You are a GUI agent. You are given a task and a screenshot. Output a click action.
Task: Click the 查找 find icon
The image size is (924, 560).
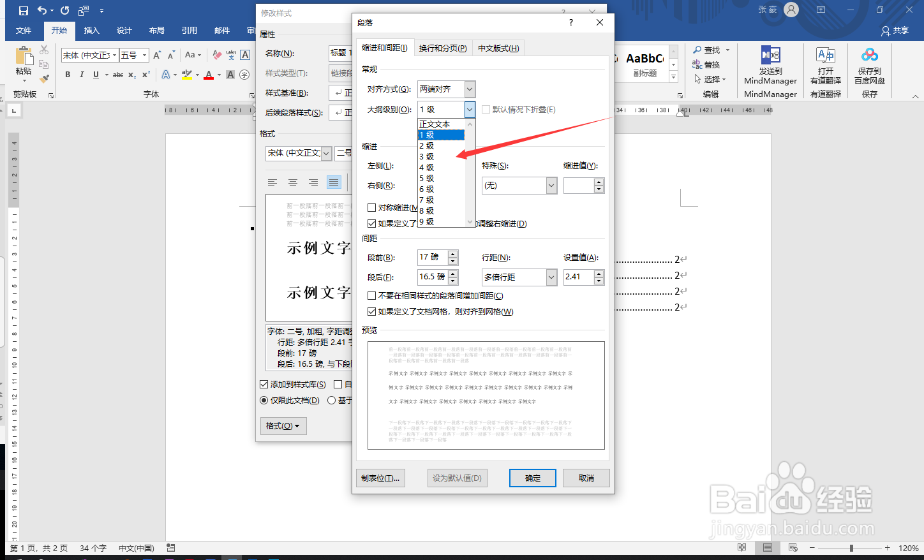coord(710,50)
